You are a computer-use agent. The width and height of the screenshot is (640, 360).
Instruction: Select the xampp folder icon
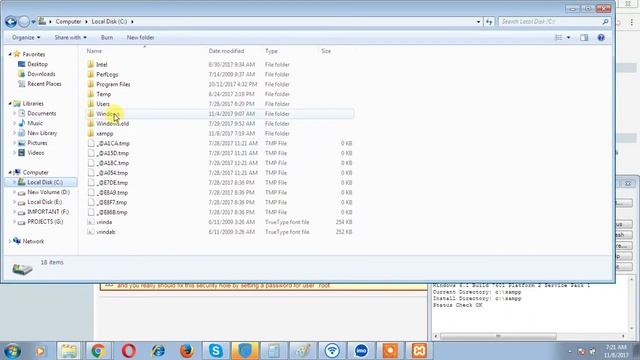(91, 133)
